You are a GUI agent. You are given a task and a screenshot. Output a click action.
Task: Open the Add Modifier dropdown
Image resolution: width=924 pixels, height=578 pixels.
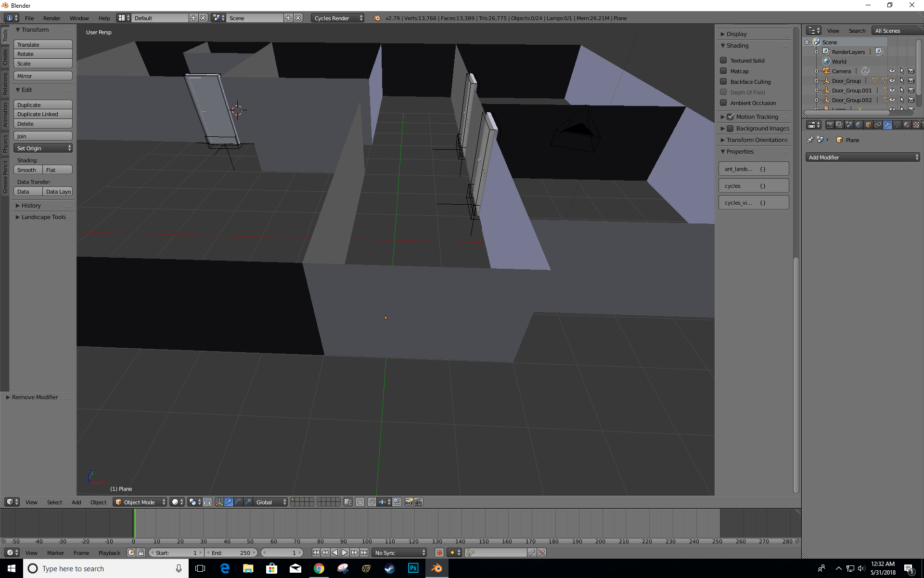862,157
